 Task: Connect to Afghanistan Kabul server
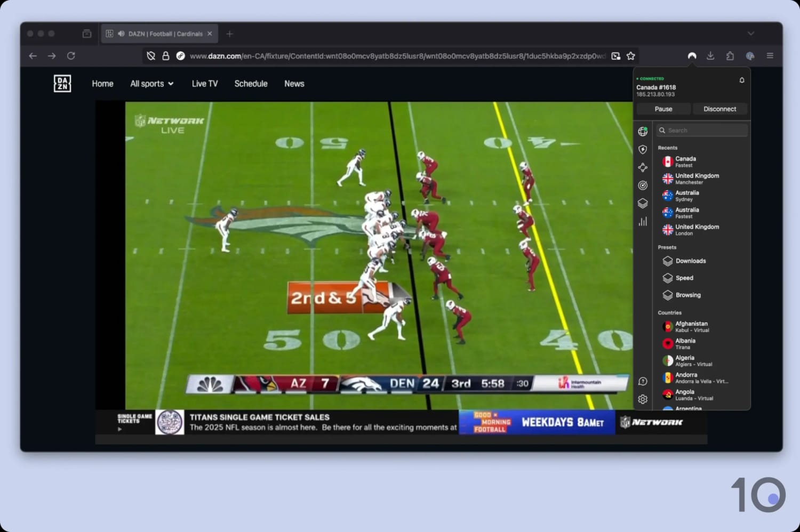[702, 327]
